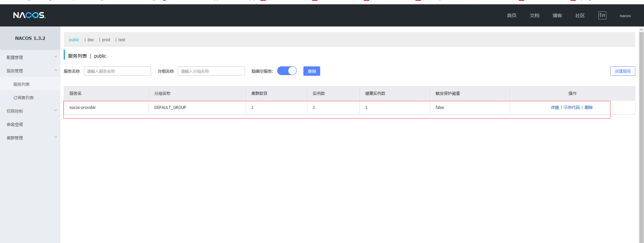Open 文档 in the top navigation
This screenshot has height=243, width=644.
coord(535,15)
